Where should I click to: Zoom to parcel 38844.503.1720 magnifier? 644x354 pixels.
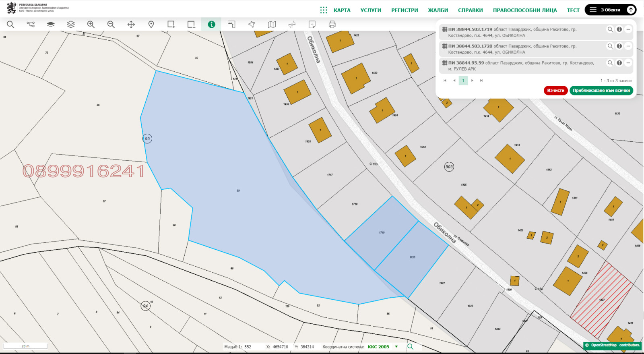(610, 46)
